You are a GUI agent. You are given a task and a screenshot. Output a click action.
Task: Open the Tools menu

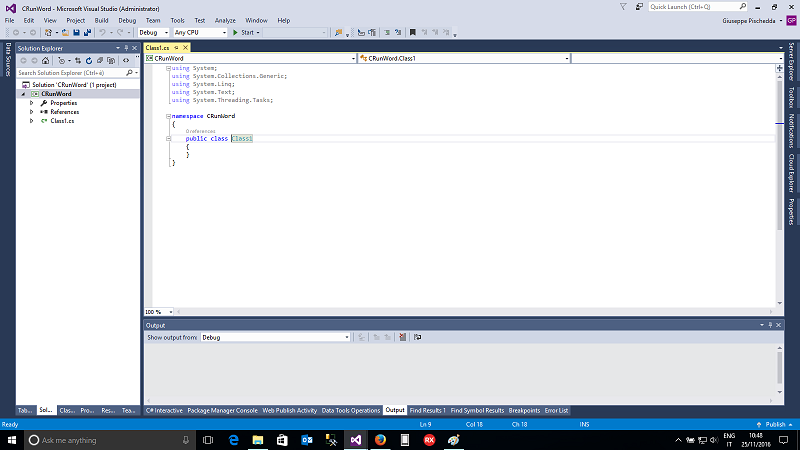(x=178, y=20)
